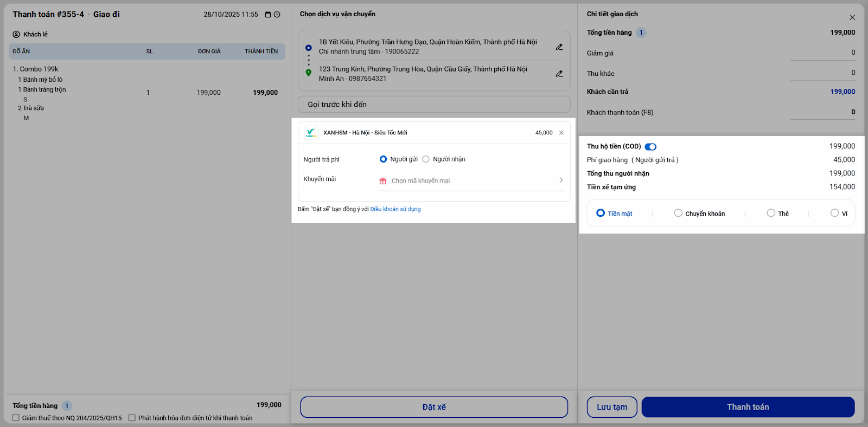
Task: Edit the pickup address 1B Yết Kiêu
Action: [x=559, y=47]
